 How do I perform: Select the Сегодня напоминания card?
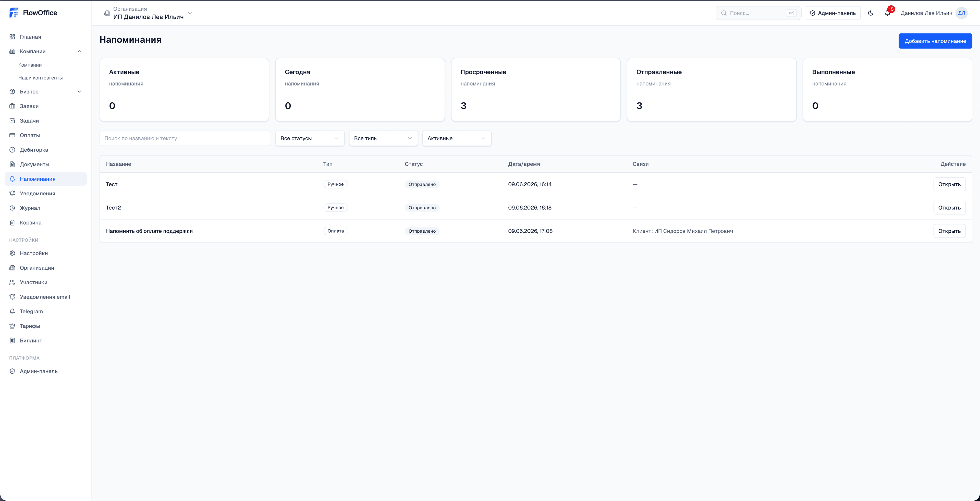(360, 90)
